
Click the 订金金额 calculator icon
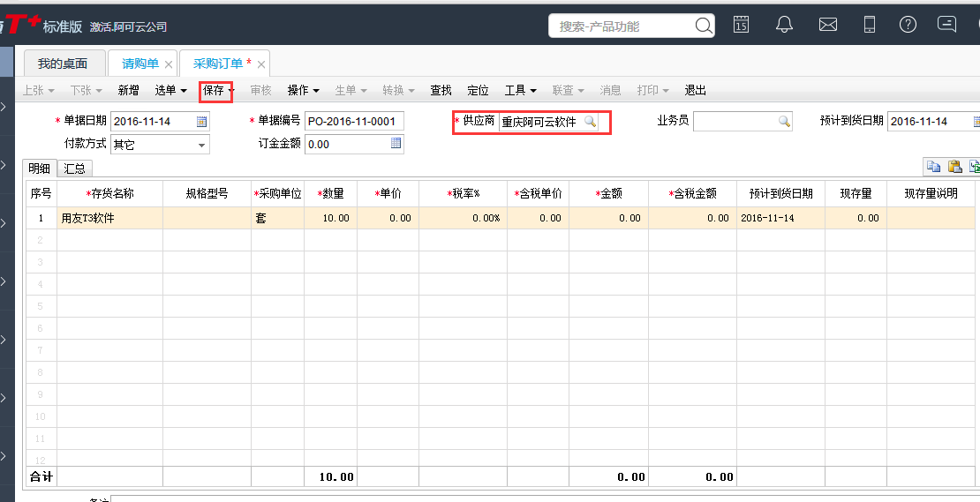396,144
